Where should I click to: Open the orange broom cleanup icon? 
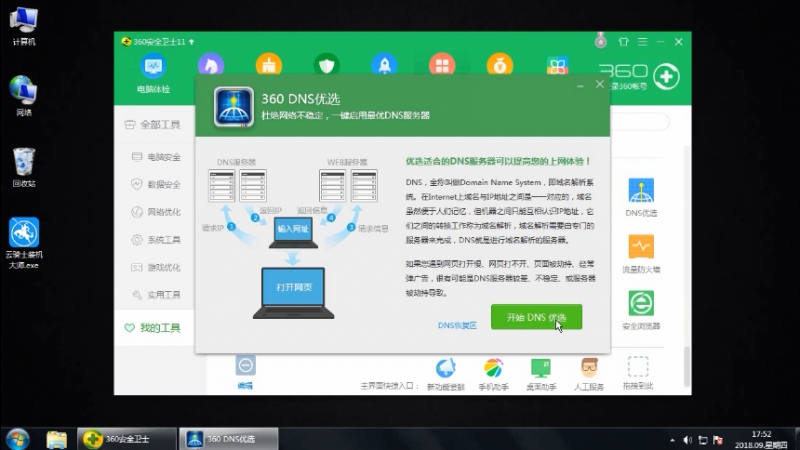tap(269, 65)
